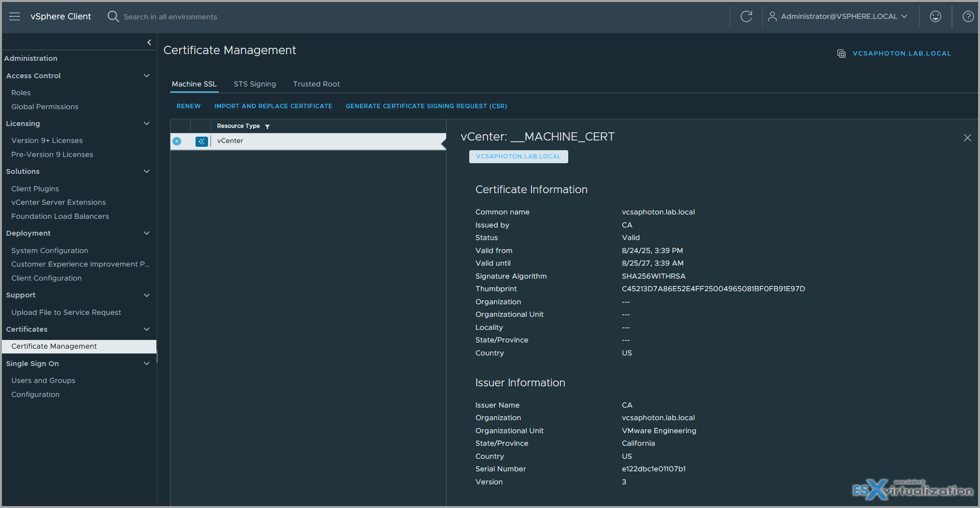Screen dimensions: 980x508
Task: Collapse the Access Control section
Action: pos(147,76)
